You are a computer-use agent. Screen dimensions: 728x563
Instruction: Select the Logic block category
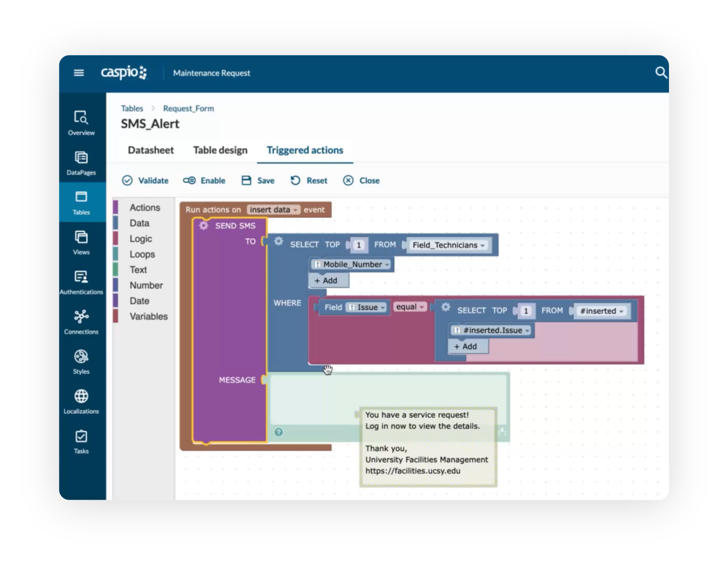click(140, 239)
